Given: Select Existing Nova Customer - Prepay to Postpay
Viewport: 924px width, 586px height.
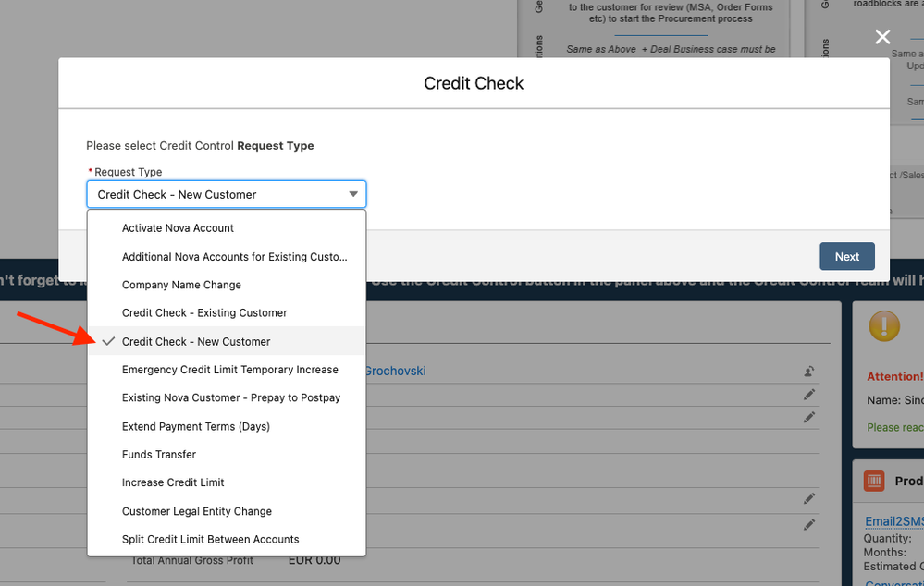Looking at the screenshot, I should click(227, 398).
